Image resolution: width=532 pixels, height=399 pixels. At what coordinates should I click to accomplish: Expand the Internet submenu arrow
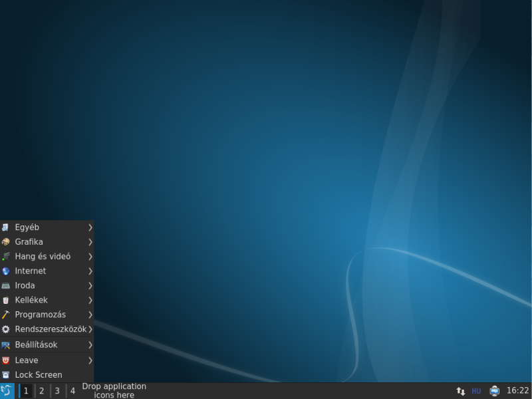[90, 271]
